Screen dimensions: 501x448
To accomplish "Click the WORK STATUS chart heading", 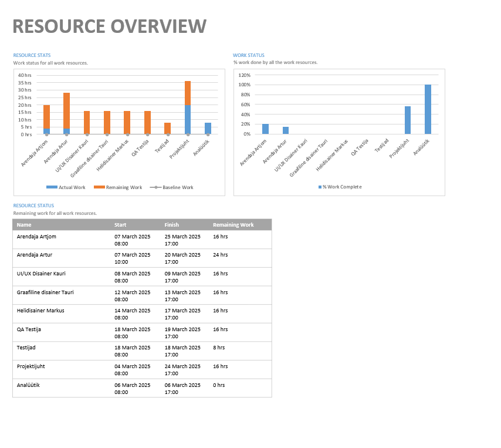I will tap(248, 55).
